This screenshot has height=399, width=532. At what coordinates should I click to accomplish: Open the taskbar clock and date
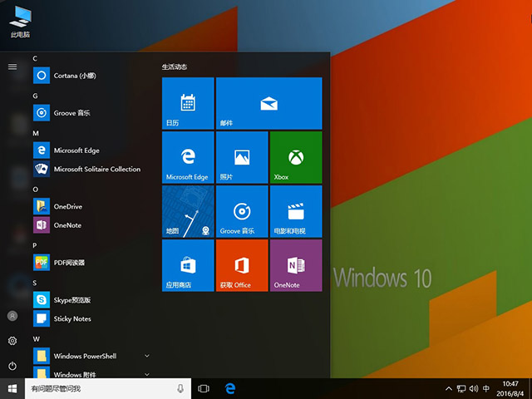[x=510, y=388]
